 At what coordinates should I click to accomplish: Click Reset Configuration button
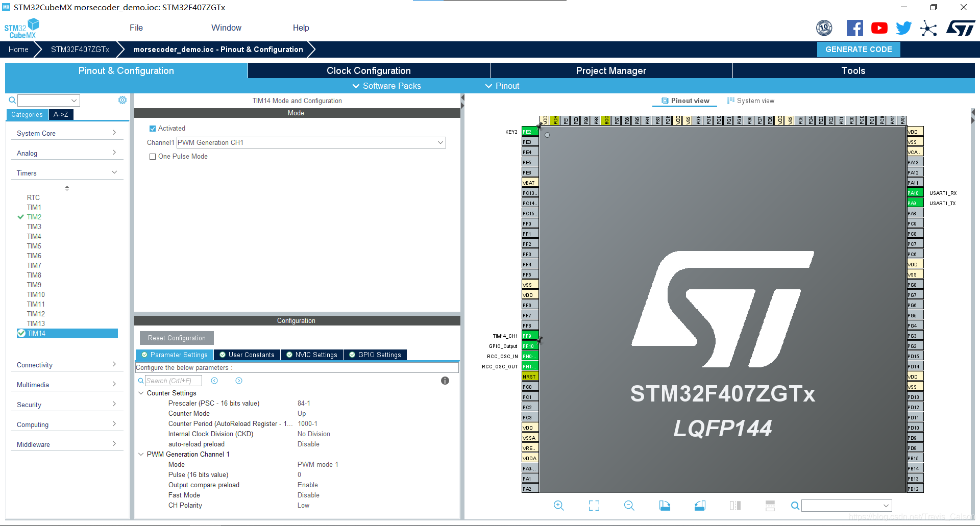177,338
